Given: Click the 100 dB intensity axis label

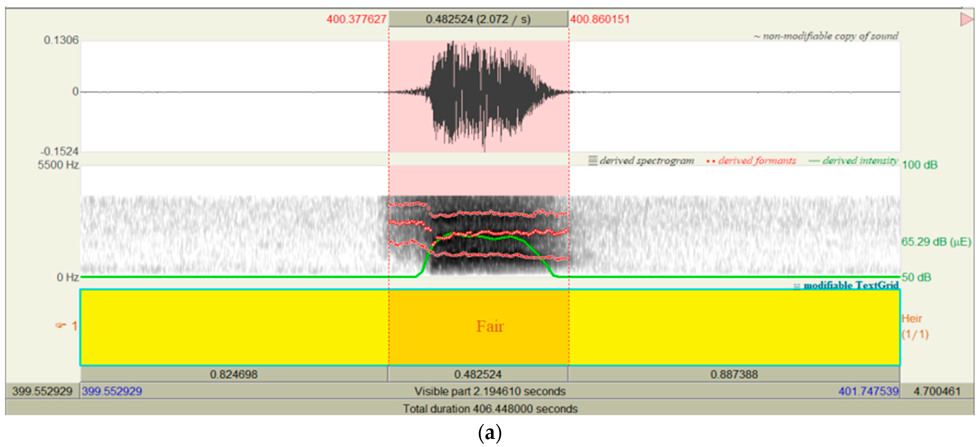Looking at the screenshot, I should (x=920, y=165).
